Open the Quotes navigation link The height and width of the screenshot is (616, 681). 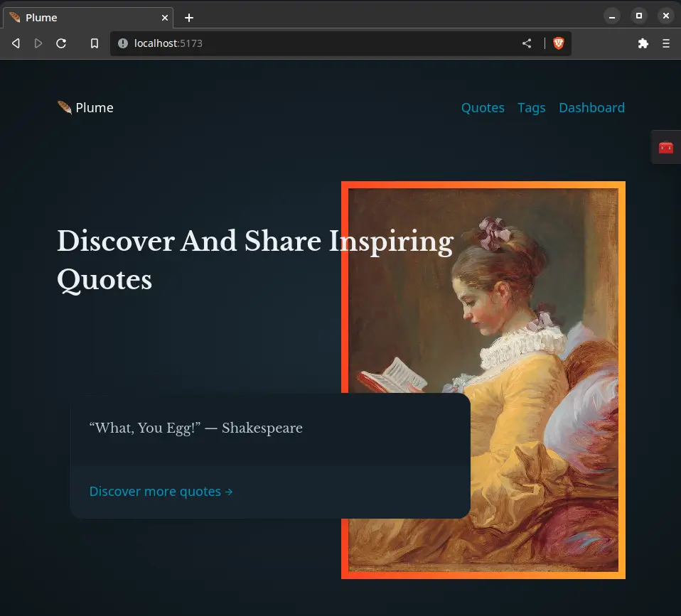[483, 108]
